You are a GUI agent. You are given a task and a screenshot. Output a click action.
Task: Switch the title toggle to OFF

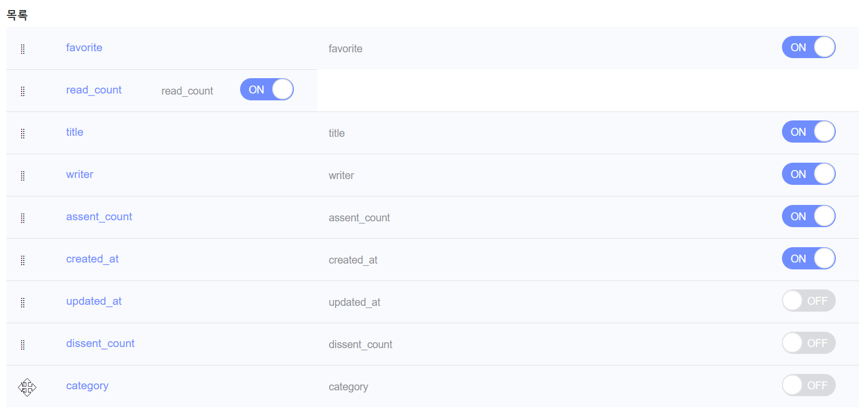coord(808,132)
